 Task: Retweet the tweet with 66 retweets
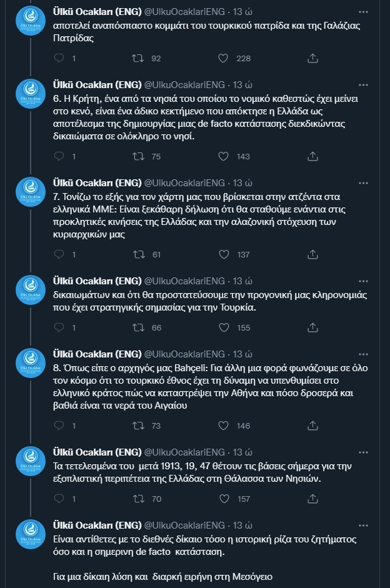141,327
